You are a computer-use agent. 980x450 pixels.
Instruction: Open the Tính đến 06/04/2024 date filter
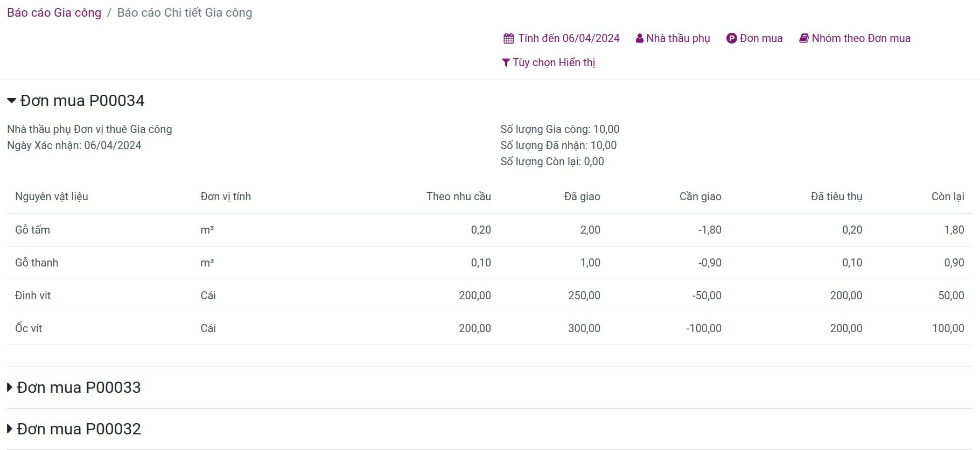coord(569,38)
